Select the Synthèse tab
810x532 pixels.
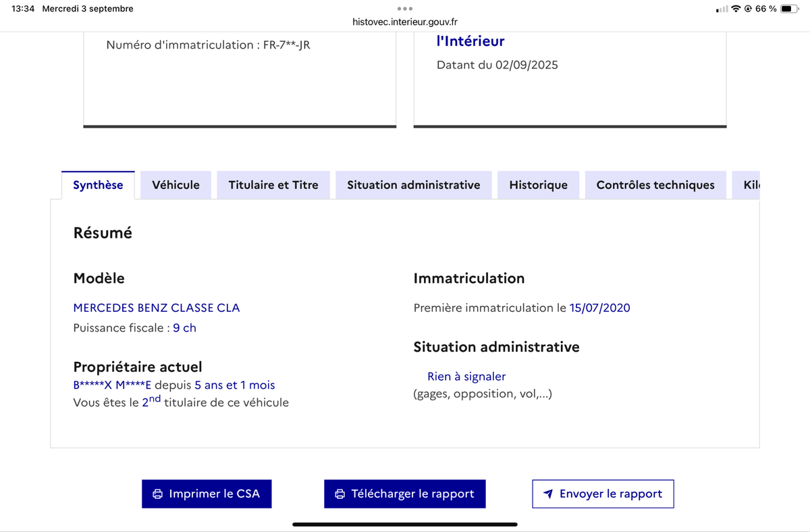pyautogui.click(x=98, y=185)
